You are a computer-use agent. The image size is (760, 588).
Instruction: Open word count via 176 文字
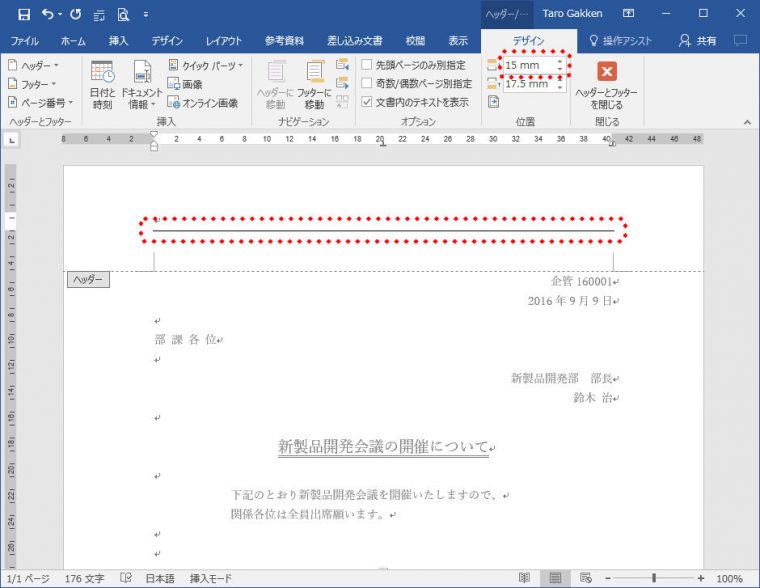tap(84, 578)
